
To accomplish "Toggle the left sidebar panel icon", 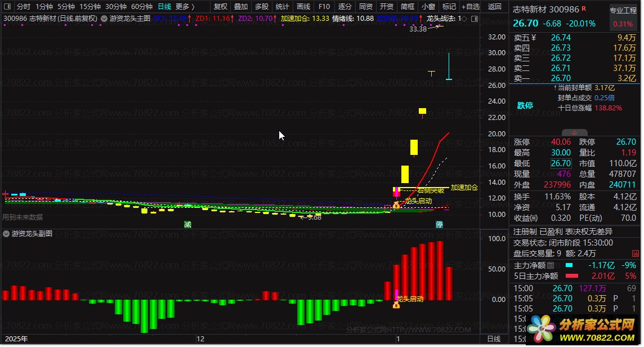I will 7,7.
